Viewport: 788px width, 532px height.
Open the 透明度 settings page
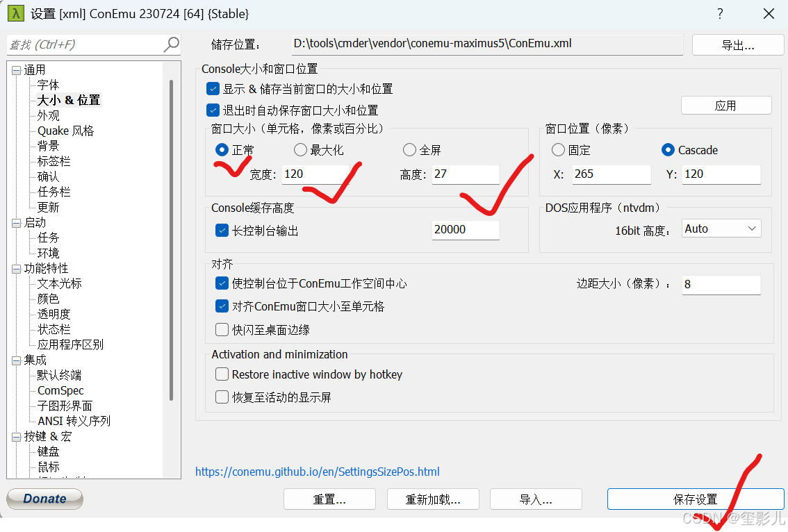point(54,314)
